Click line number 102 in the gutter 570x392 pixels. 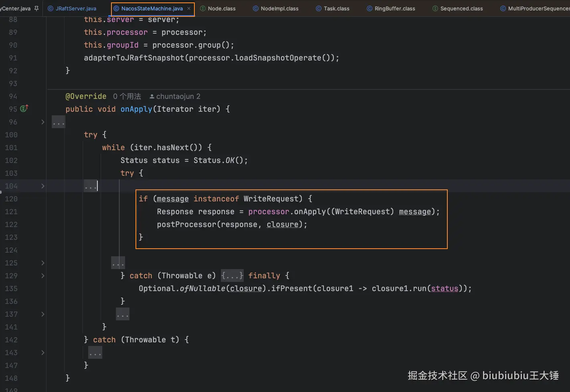pyautogui.click(x=11, y=160)
